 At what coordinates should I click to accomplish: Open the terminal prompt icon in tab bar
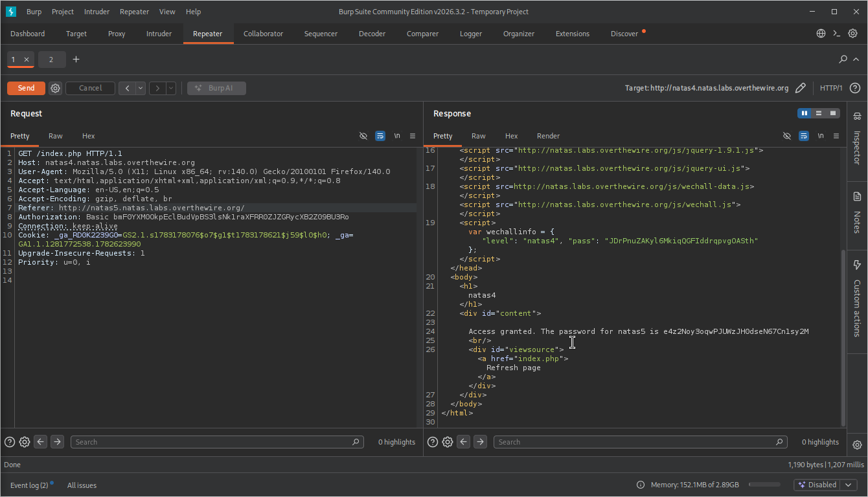pos(837,34)
